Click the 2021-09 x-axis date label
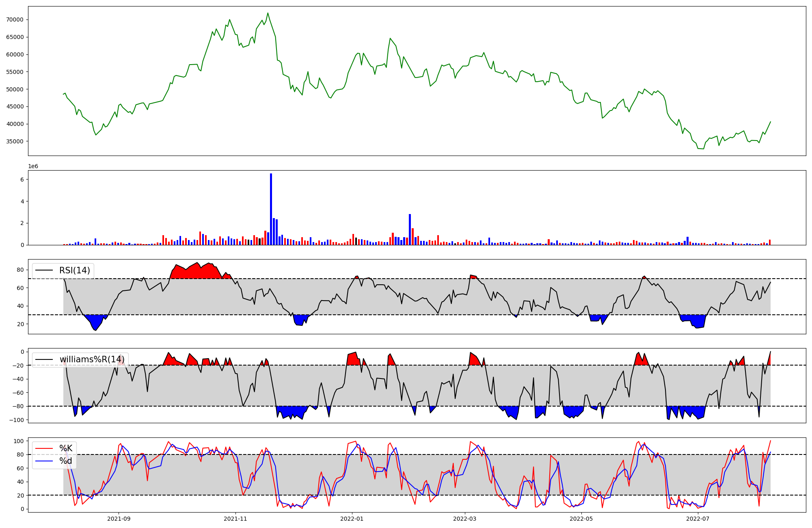Viewport: 812px width, 528px height. (119, 519)
